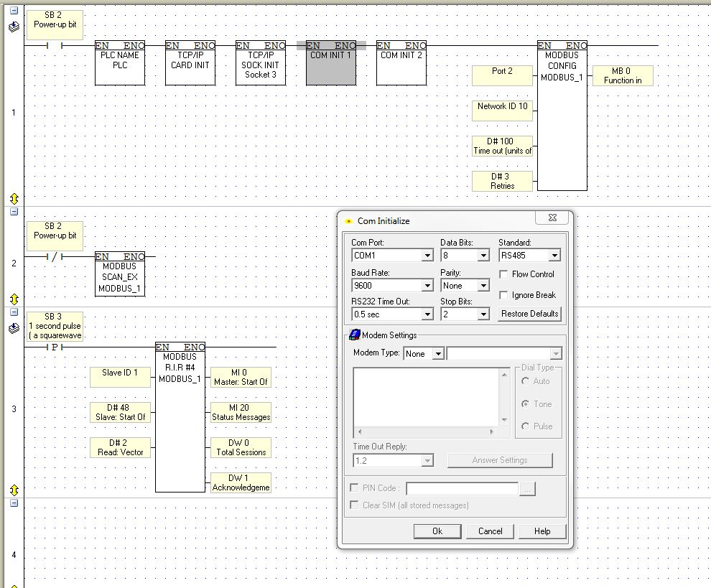This screenshot has height=588, width=711.
Task: Confirm Com Initialize with Ok
Action: (437, 531)
